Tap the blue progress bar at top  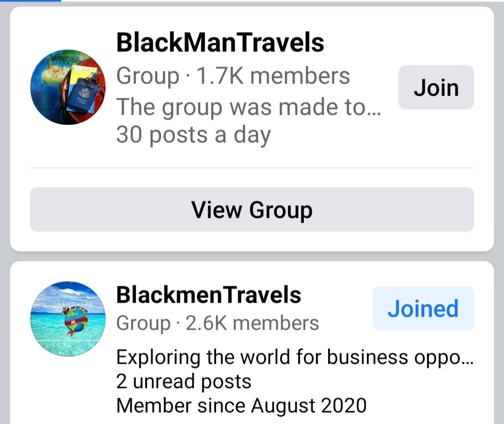click(30, 1)
